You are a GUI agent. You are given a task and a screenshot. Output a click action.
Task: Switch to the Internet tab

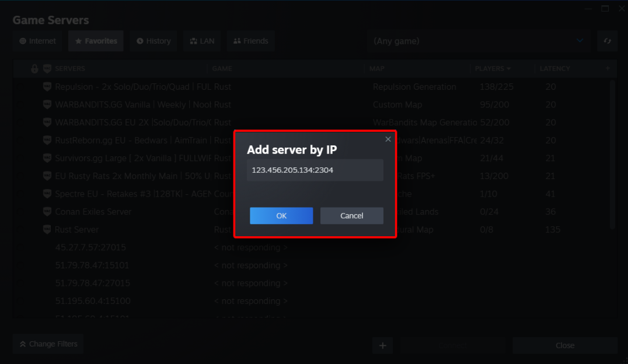click(x=38, y=41)
